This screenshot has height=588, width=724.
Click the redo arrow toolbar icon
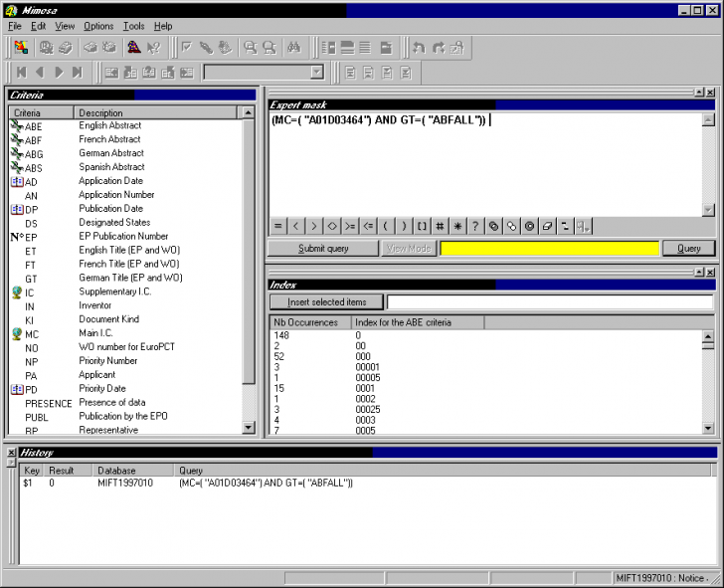pos(439,48)
